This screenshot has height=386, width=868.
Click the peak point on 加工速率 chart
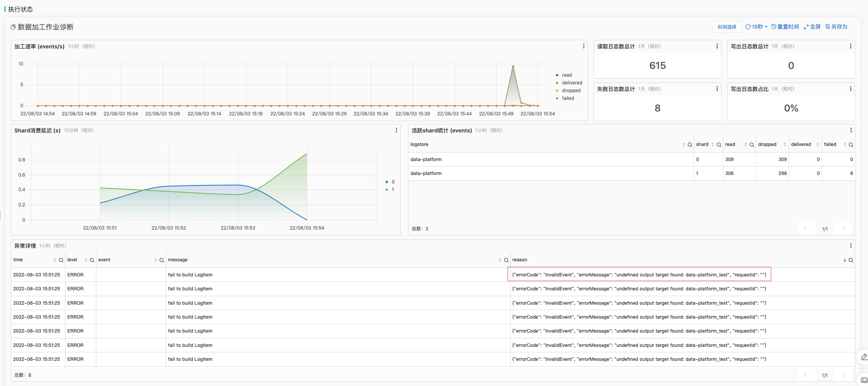pos(513,67)
